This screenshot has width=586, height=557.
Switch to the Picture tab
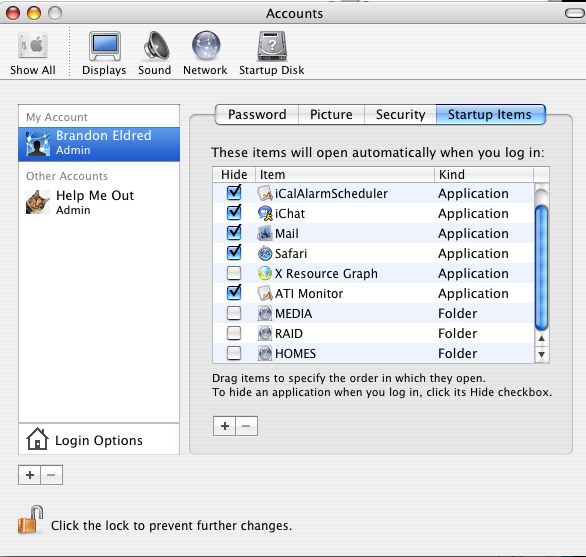point(331,114)
